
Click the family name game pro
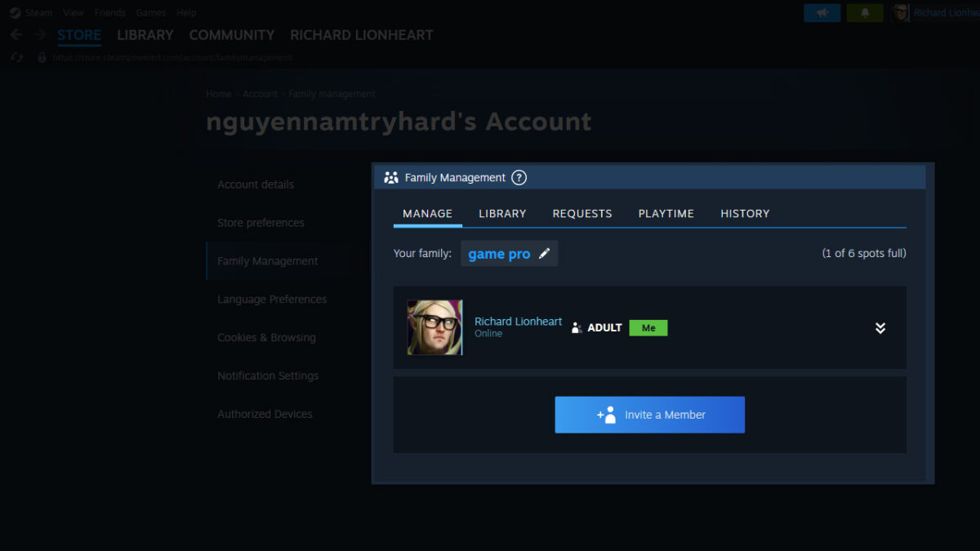pyautogui.click(x=499, y=254)
